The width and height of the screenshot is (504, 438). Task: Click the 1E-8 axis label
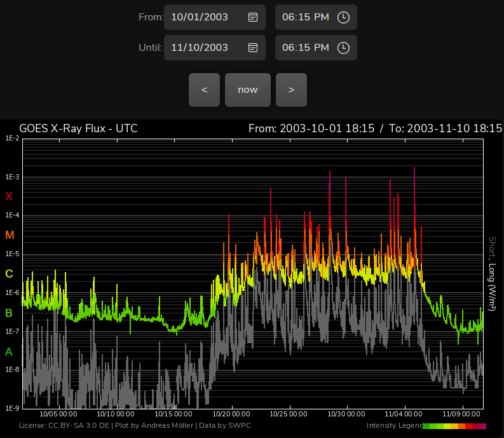pyautogui.click(x=12, y=369)
